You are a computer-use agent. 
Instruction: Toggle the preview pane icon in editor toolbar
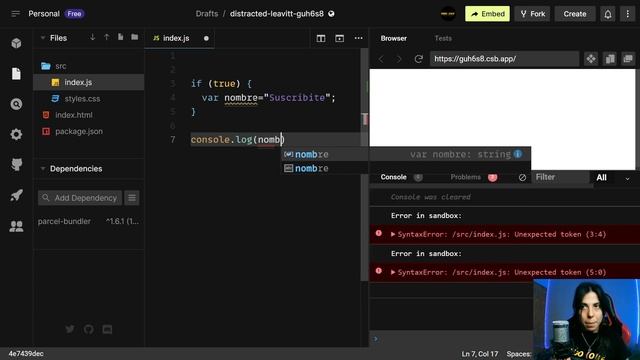coord(340,38)
